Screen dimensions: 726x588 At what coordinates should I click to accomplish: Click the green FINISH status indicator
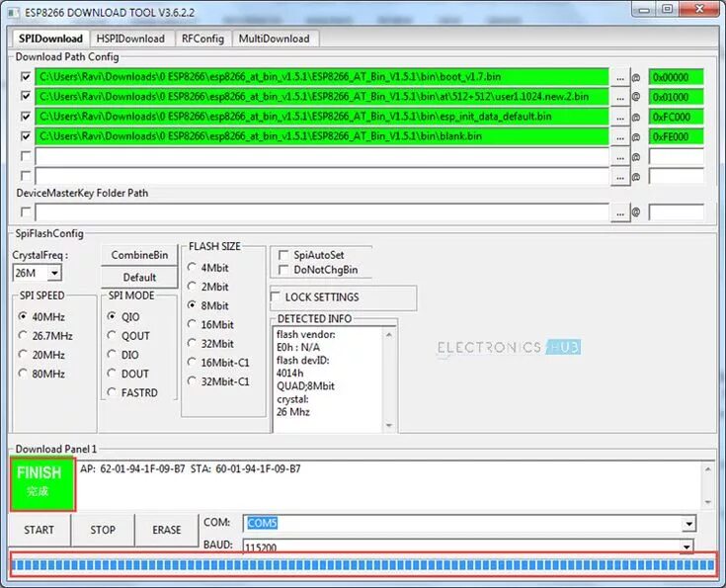pyautogui.click(x=42, y=484)
